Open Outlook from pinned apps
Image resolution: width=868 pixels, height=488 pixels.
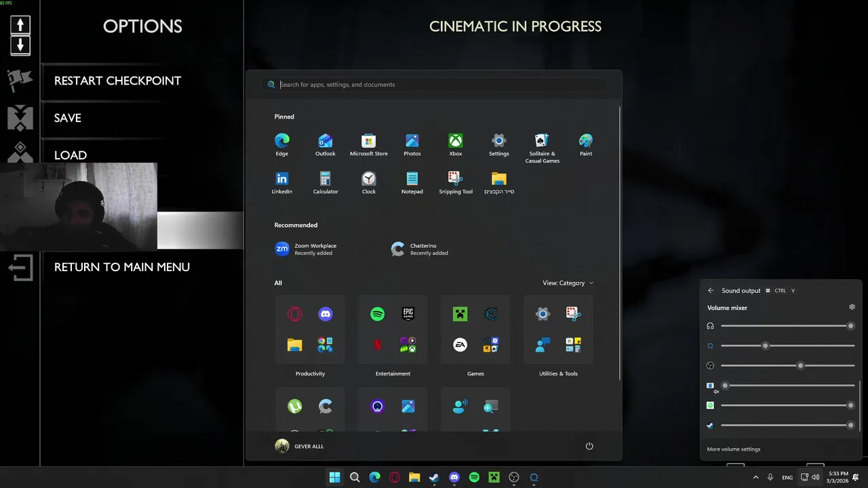tap(325, 144)
